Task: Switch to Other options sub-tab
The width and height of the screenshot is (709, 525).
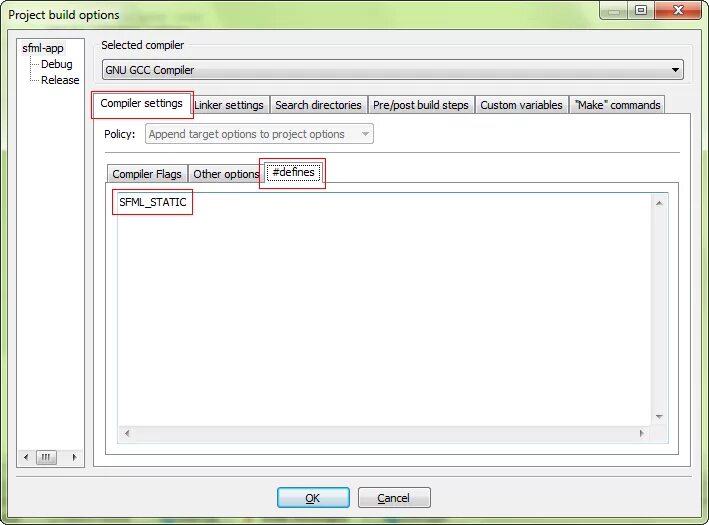Action: [226, 174]
